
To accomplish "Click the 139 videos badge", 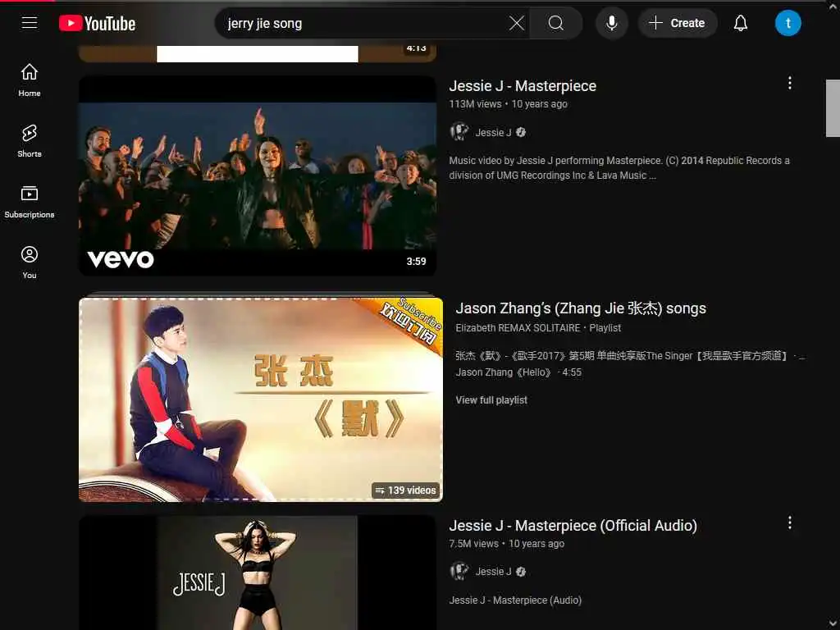I will [x=406, y=491].
